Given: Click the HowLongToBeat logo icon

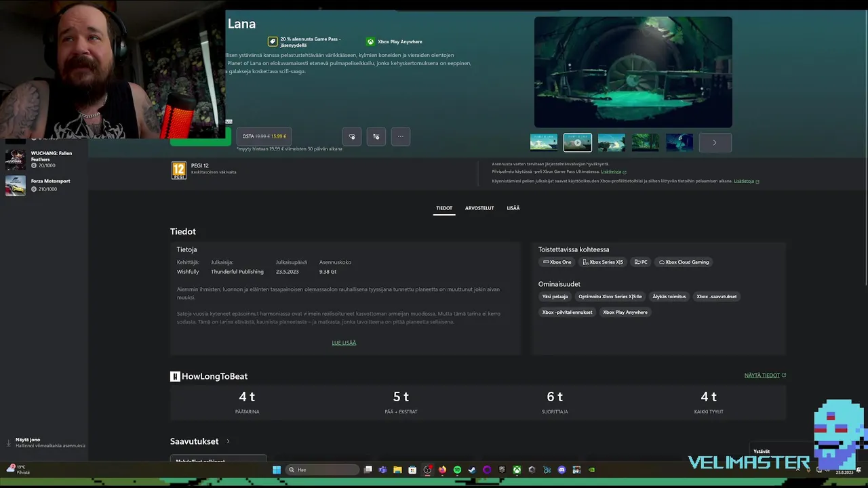Looking at the screenshot, I should (175, 376).
